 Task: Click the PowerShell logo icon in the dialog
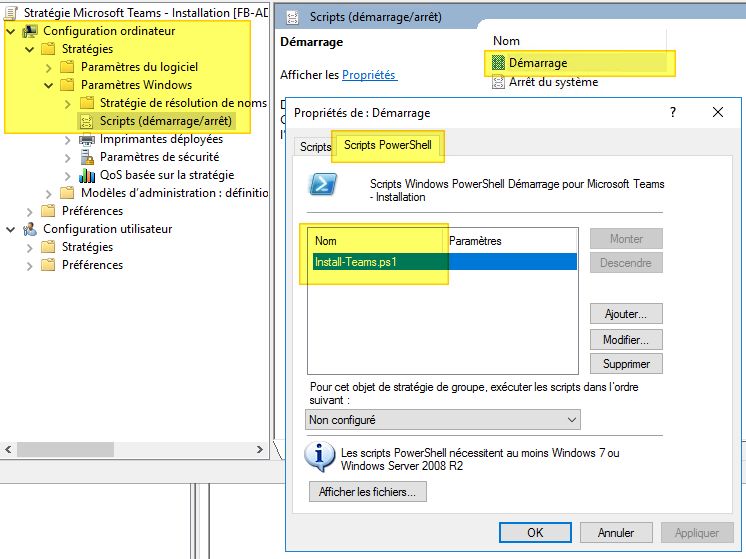point(323,185)
